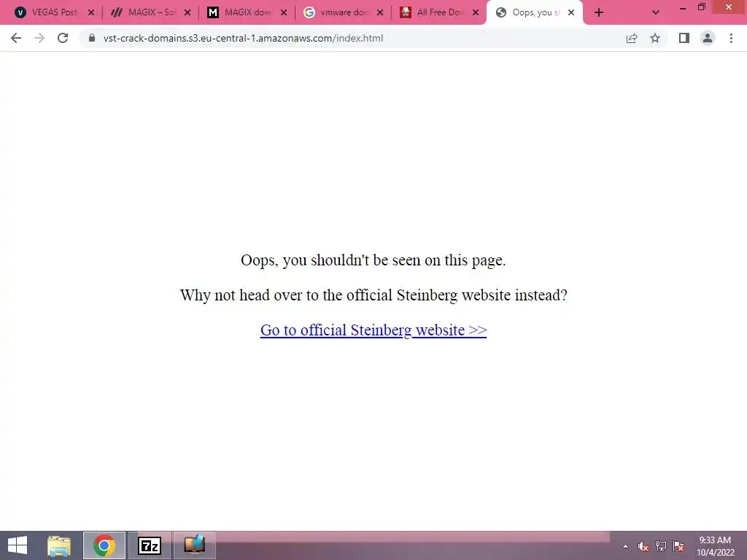747x560 pixels.
Task: Close the vmware dow tab
Action: (379, 13)
